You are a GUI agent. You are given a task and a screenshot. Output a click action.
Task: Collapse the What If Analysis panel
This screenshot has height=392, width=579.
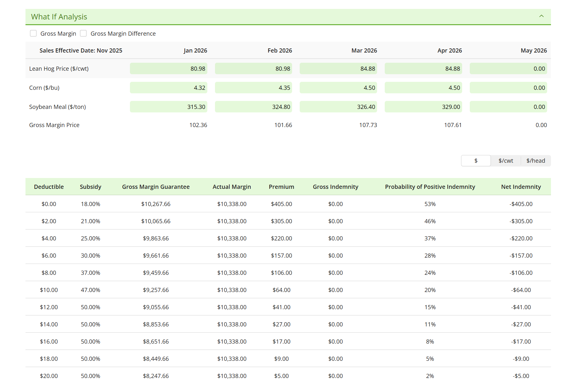[x=541, y=16]
